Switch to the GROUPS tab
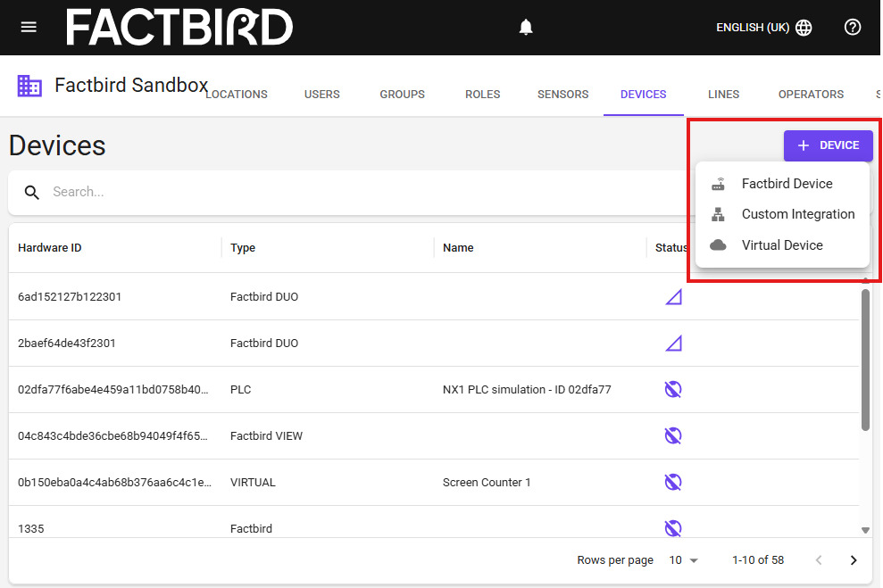This screenshot has height=588, width=883. click(402, 95)
